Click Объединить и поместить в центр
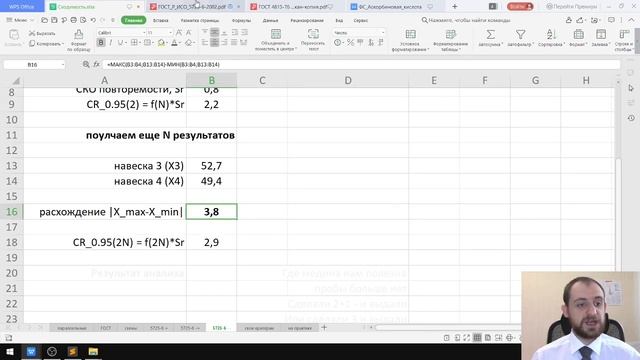This screenshot has width=640, height=360. tap(276, 40)
